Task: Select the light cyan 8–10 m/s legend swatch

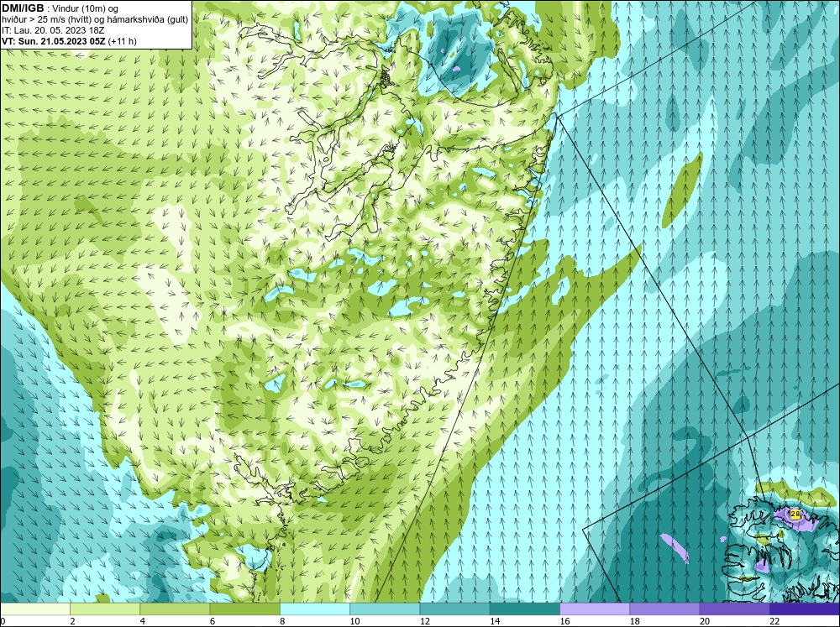Action: (x=315, y=609)
